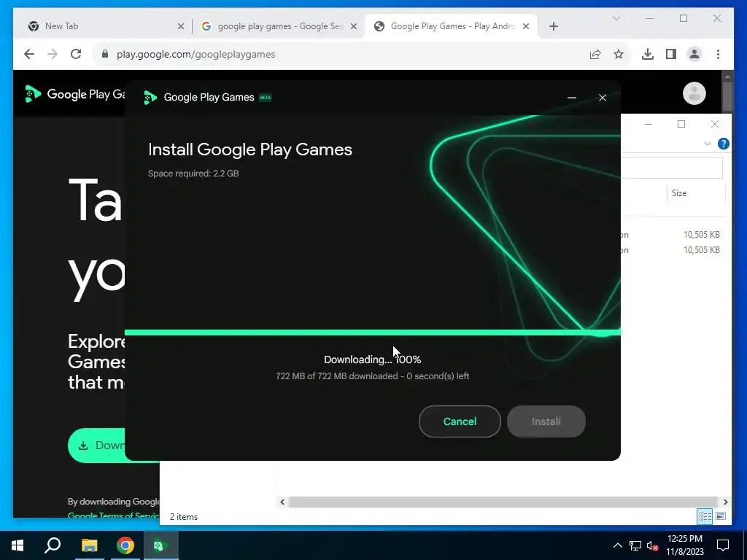Select the Google Play Games page tab
Viewport: 747px width, 560px height.
pos(452,26)
